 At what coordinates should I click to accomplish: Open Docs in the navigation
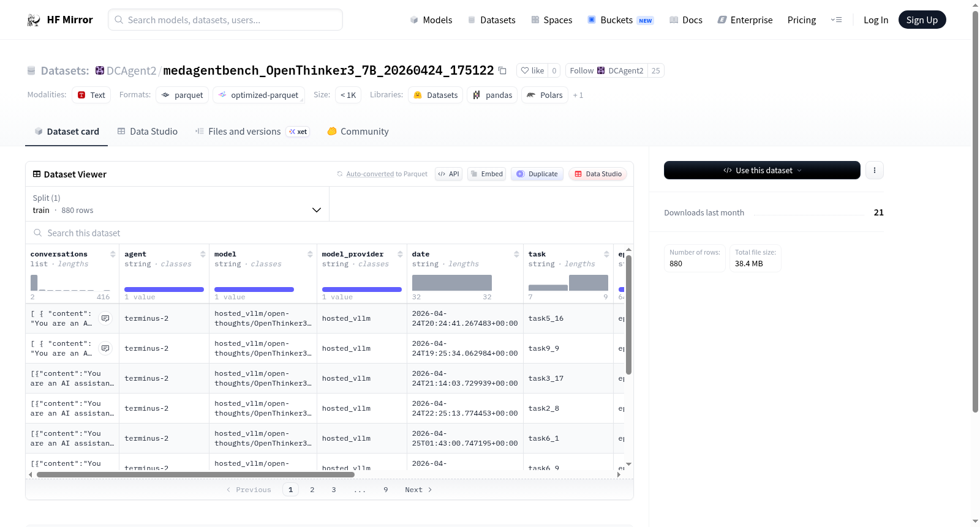click(685, 20)
